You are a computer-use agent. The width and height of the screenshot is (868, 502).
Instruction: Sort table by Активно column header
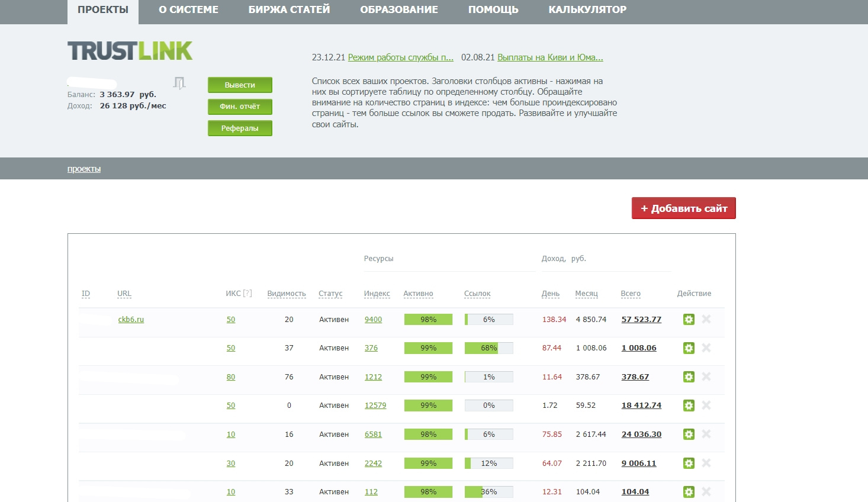pyautogui.click(x=418, y=294)
